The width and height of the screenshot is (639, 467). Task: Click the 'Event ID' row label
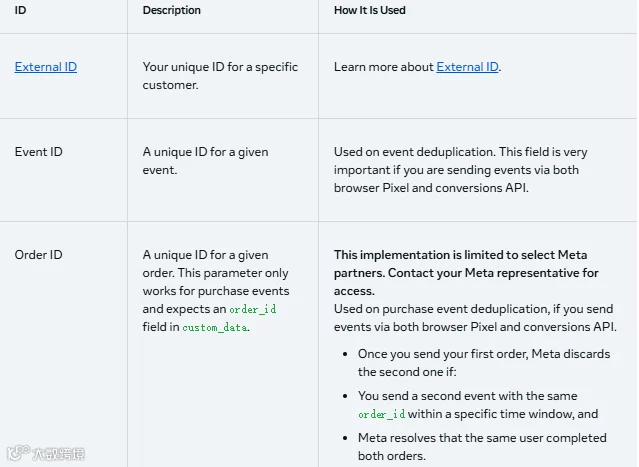39,152
